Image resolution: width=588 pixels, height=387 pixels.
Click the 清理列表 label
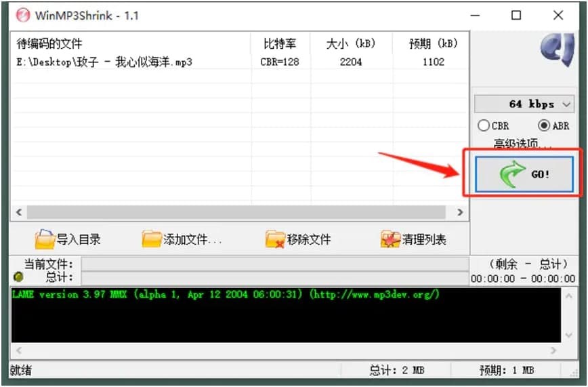click(424, 239)
